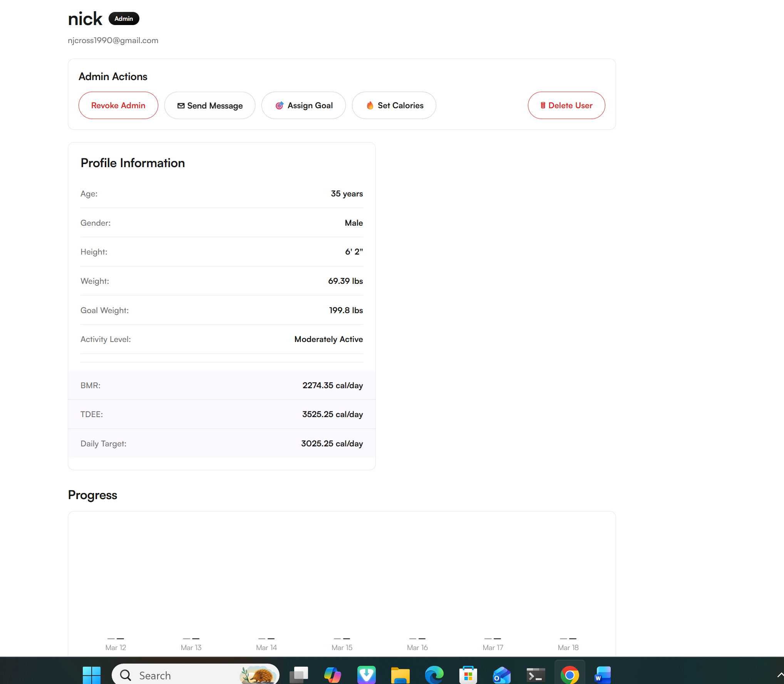Select the Mar 15 label on the chart
The image size is (784, 684).
pos(342,647)
